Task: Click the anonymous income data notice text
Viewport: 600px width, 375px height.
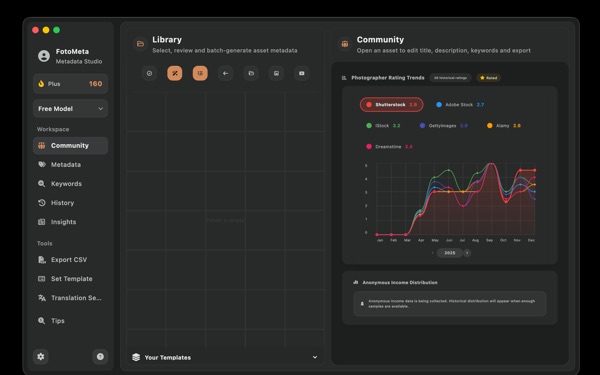Action: pyautogui.click(x=452, y=304)
